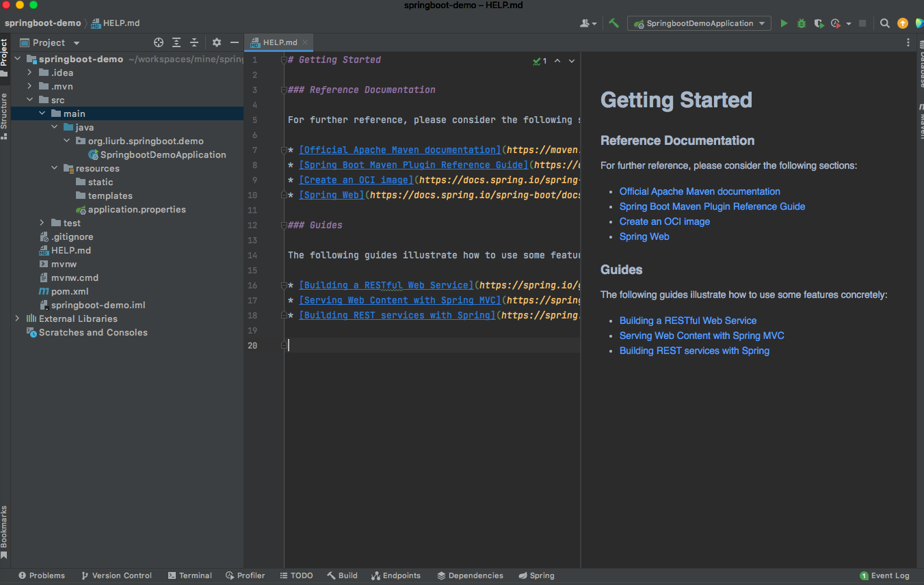The image size is (924, 585).
Task: Collapse the springboot-demo root node
Action: click(17, 59)
